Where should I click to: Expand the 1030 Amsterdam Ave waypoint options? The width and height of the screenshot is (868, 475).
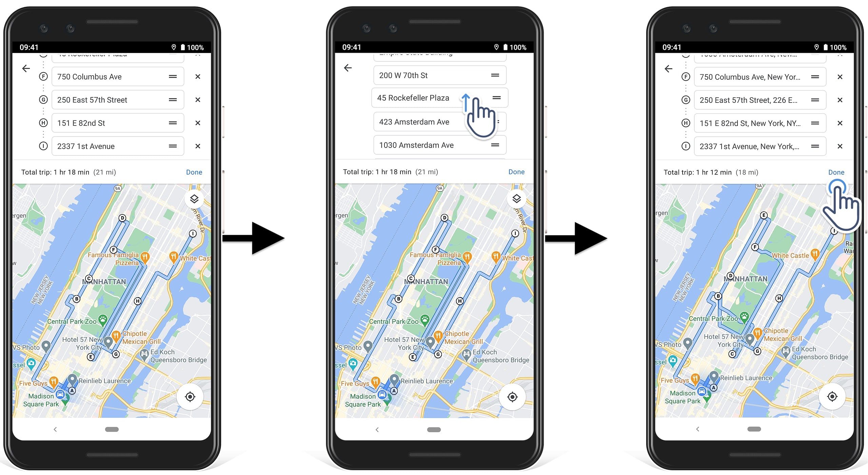(496, 145)
